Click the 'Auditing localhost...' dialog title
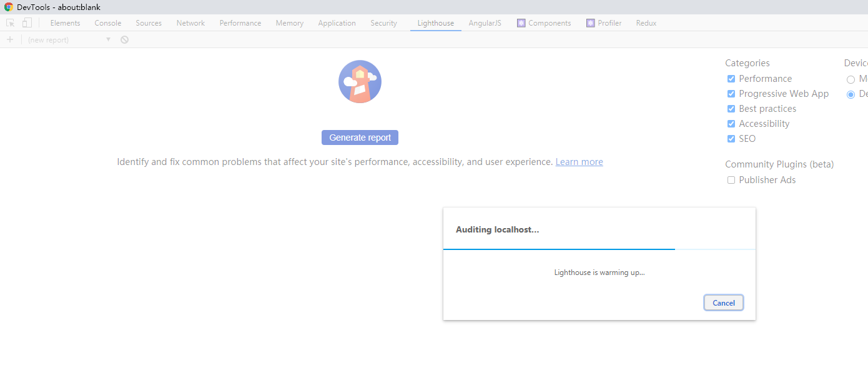This screenshot has width=868, height=365. tap(497, 229)
